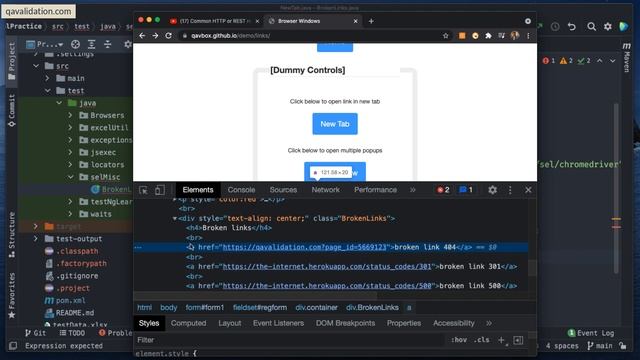The image size is (640, 360).
Task: Open the DOM Breakpoints pane tab
Action: tap(345, 323)
